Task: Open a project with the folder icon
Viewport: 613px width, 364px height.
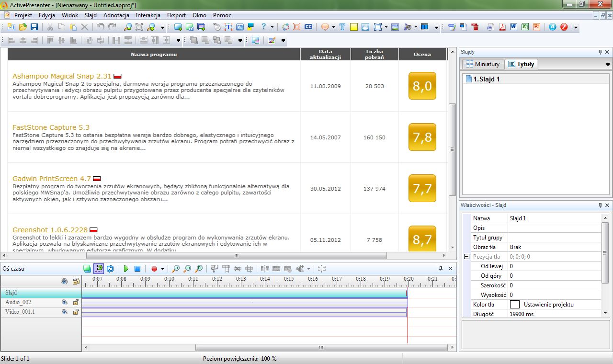Action: [x=23, y=27]
